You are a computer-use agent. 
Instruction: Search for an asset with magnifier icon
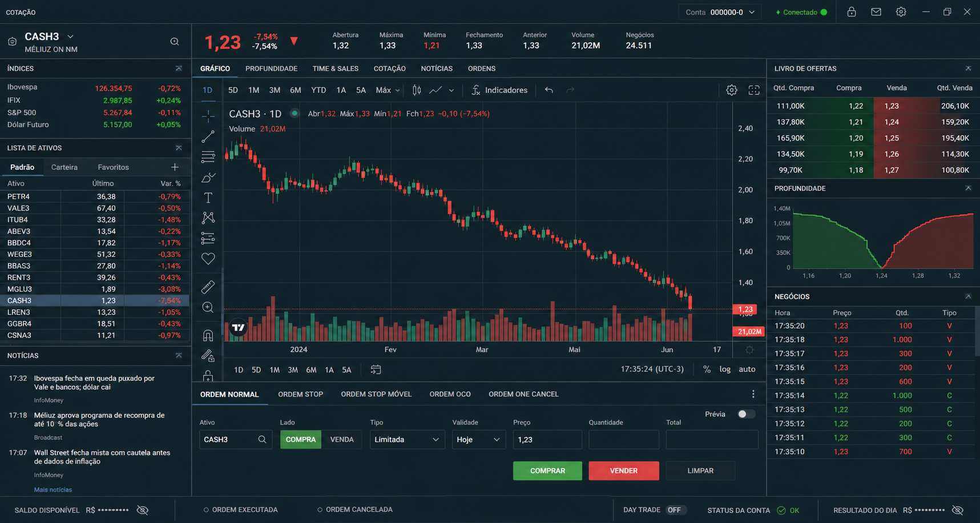tap(175, 42)
